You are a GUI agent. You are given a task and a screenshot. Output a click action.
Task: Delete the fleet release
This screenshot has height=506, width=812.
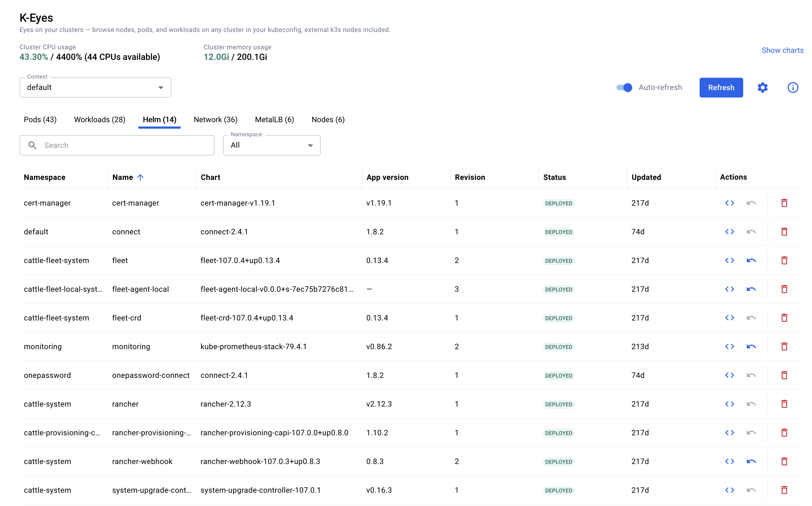pyautogui.click(x=784, y=260)
